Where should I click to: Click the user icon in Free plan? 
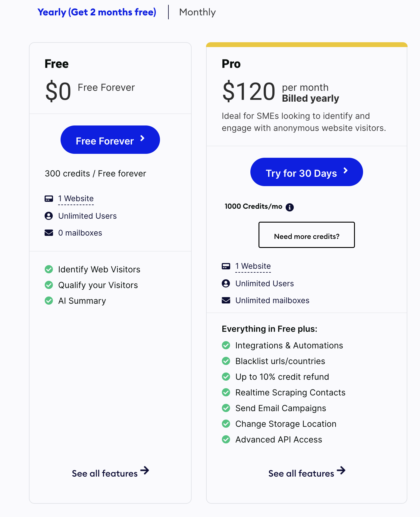pyautogui.click(x=49, y=216)
